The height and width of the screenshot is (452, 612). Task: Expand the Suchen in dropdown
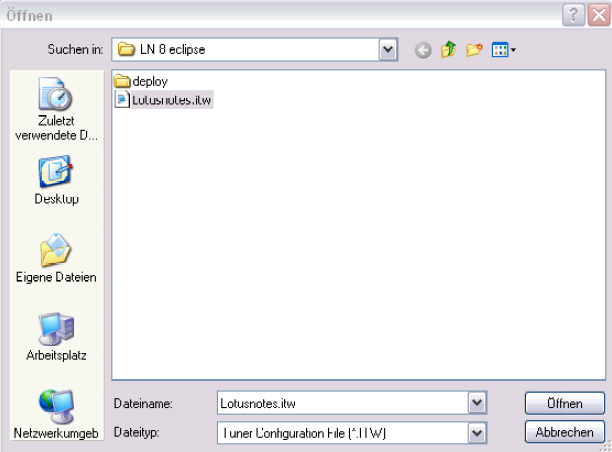[x=388, y=49]
